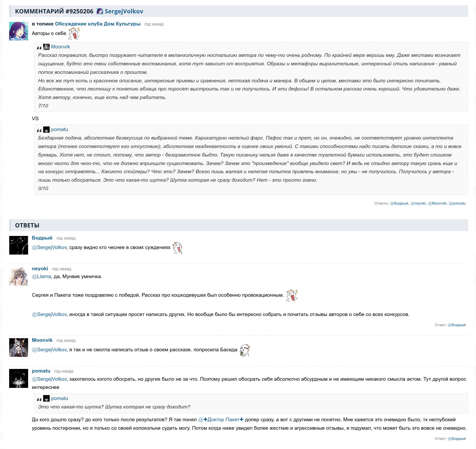Click Moonvik's mini avatar in first quote
The image size is (476, 449).
pyautogui.click(x=46, y=47)
